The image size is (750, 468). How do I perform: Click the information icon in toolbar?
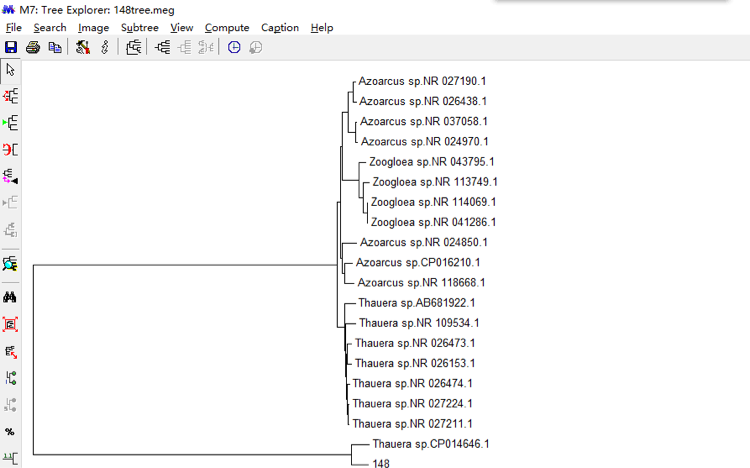(x=105, y=47)
